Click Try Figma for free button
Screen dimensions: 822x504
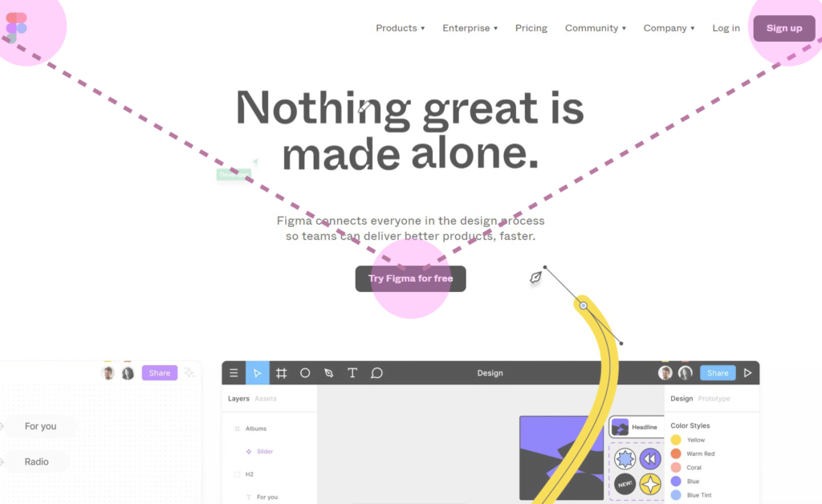pyautogui.click(x=410, y=278)
